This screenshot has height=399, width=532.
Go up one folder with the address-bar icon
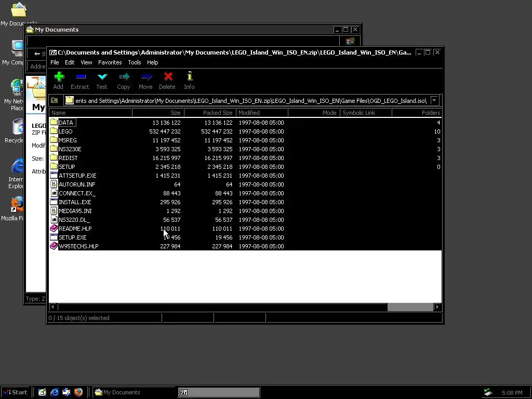coord(54,100)
